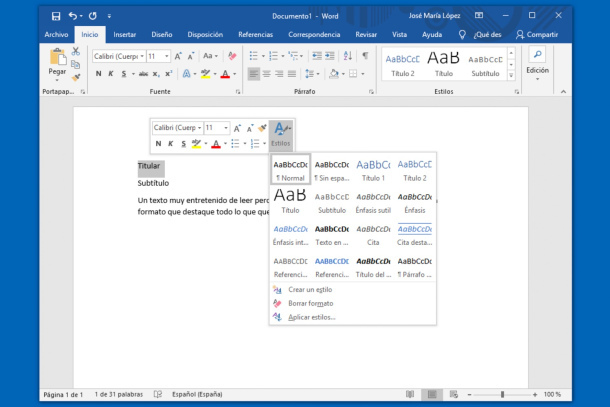Click the format painter in mini toolbar
This screenshot has width=610, height=407.
(262, 128)
